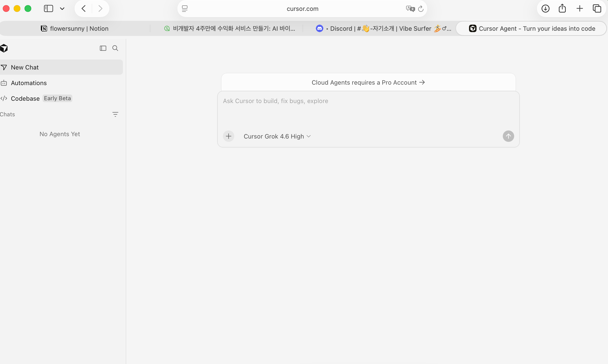Open a new Safari tab

(580, 9)
